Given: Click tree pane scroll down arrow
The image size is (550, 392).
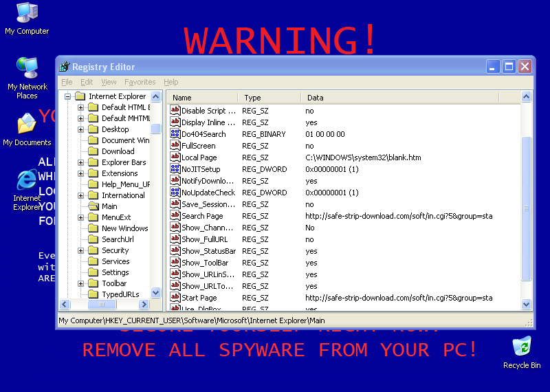Looking at the screenshot, I should (156, 292).
